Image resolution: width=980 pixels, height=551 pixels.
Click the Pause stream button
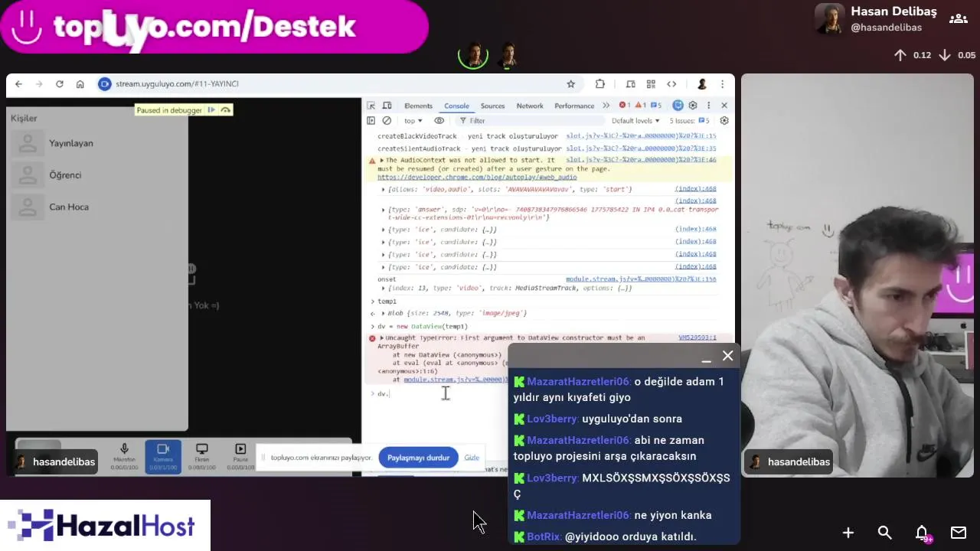[240, 456]
